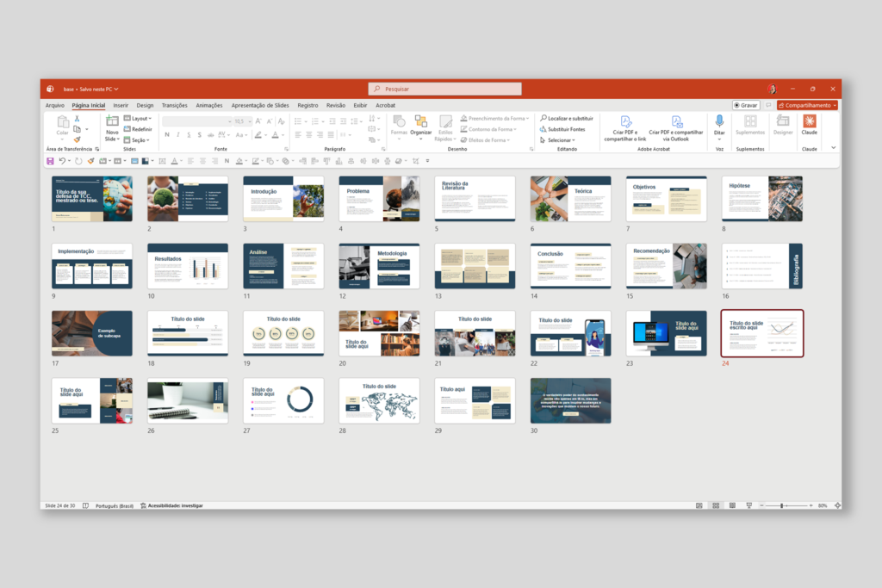Click the Format Painter brush in ribbon
The image size is (882, 588).
point(77,139)
